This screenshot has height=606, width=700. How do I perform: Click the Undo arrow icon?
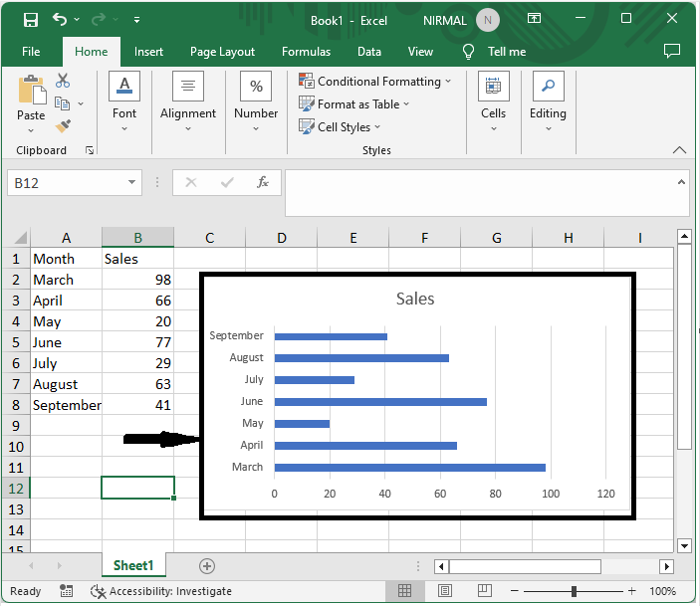point(60,20)
